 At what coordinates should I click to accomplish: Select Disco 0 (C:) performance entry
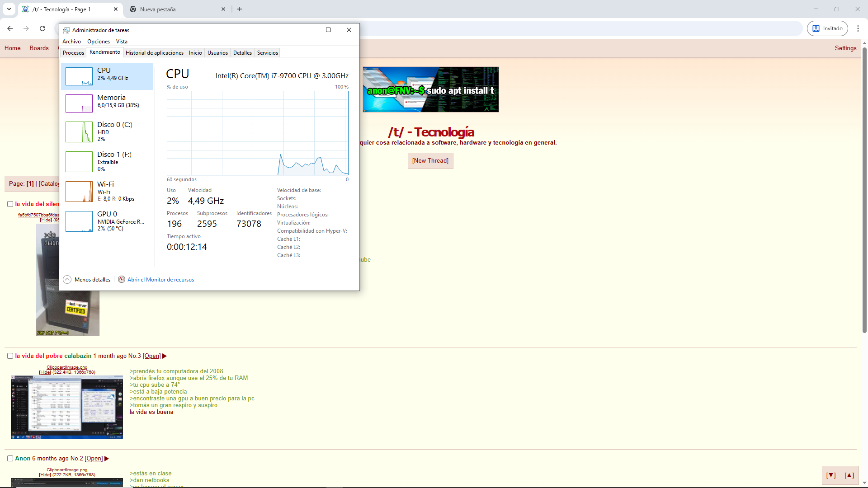click(107, 131)
